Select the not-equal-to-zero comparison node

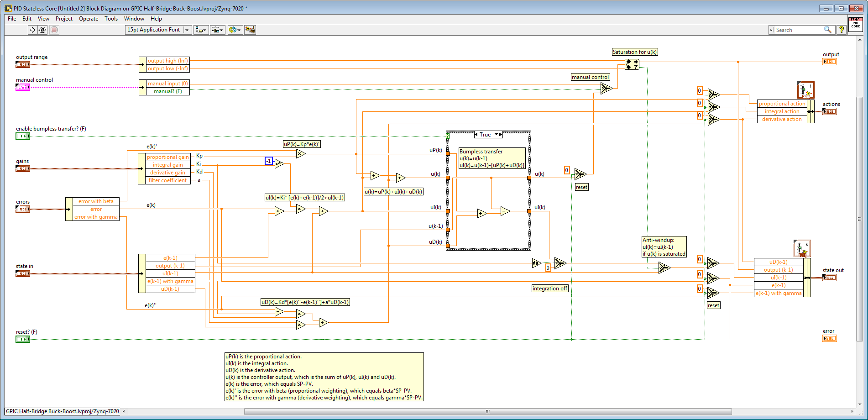tap(537, 263)
